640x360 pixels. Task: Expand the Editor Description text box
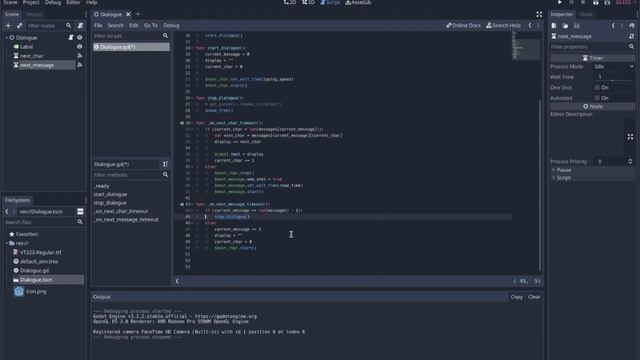pos(630,137)
